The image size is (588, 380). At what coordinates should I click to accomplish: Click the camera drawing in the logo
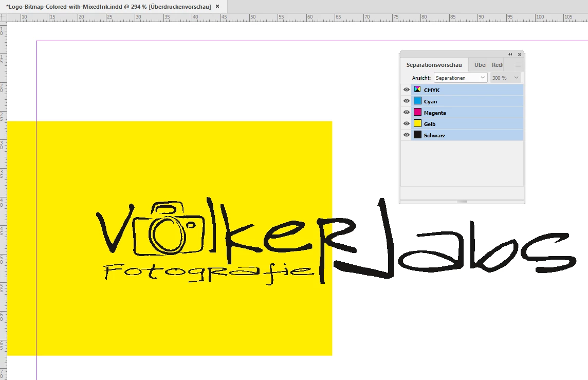click(x=169, y=228)
